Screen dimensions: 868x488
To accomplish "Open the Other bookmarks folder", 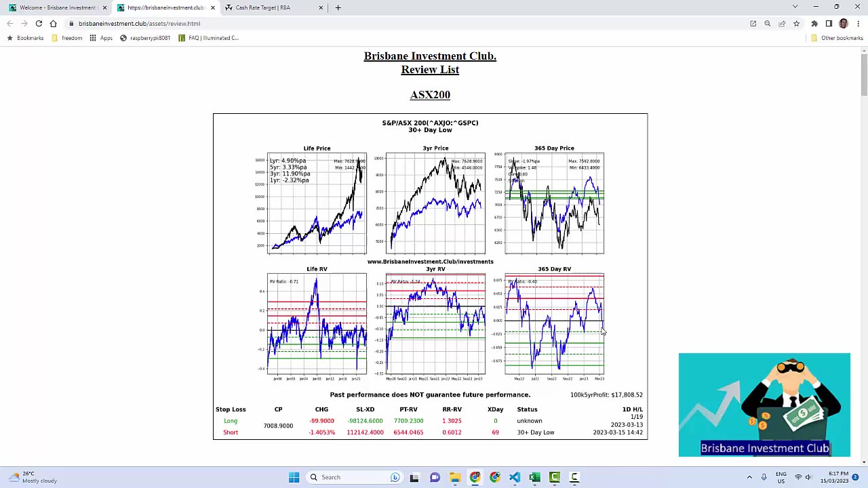I will (x=837, y=38).
